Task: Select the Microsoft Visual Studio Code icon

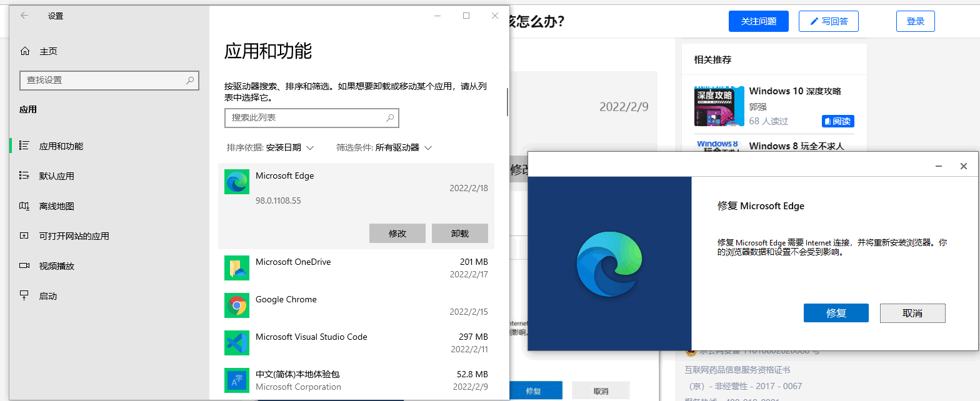Action: (237, 343)
